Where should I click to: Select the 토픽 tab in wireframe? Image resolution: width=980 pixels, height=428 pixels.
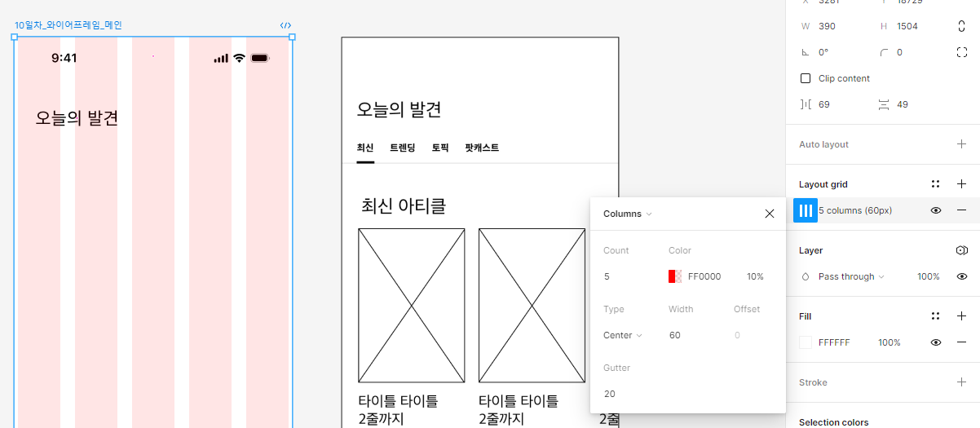(x=440, y=148)
